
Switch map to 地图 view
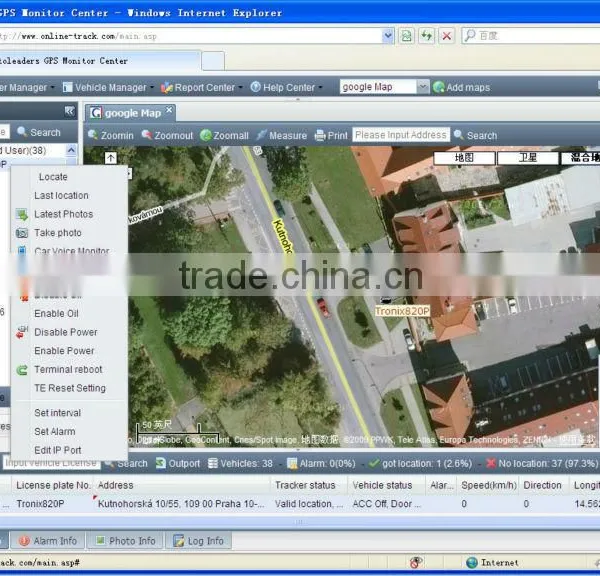464,158
